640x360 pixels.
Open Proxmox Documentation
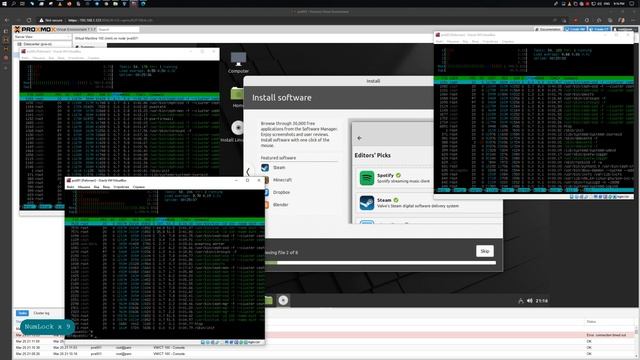click(548, 29)
